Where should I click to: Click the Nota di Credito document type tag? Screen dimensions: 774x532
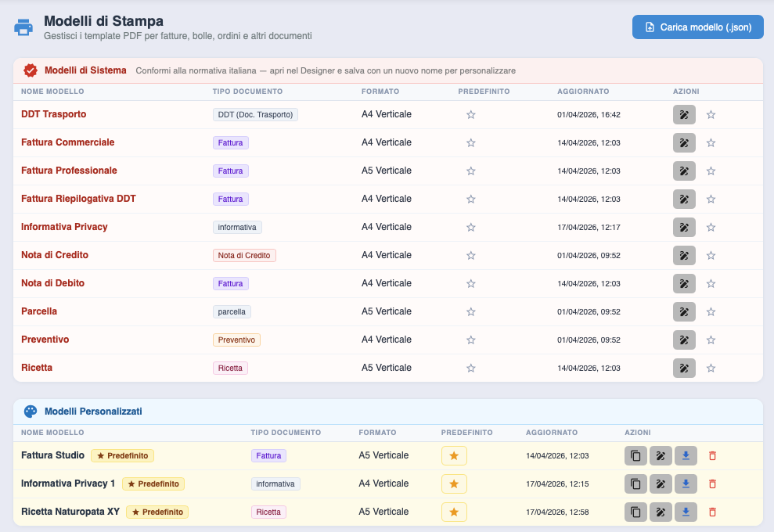click(x=244, y=256)
